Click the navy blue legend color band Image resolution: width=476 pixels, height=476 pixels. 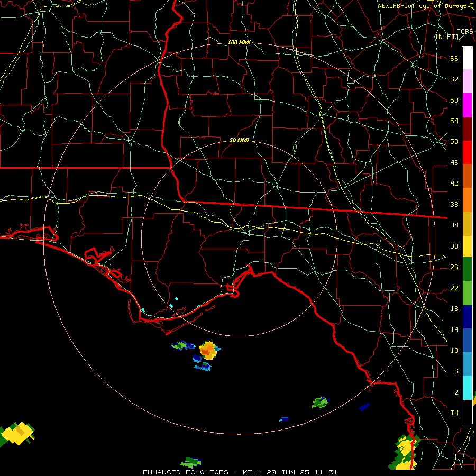pyautogui.click(x=467, y=317)
